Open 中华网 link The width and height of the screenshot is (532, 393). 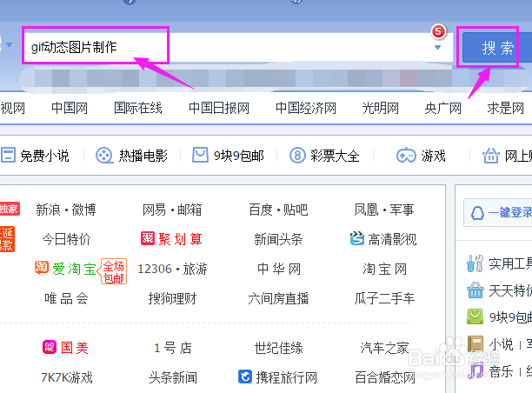pyautogui.click(x=279, y=269)
